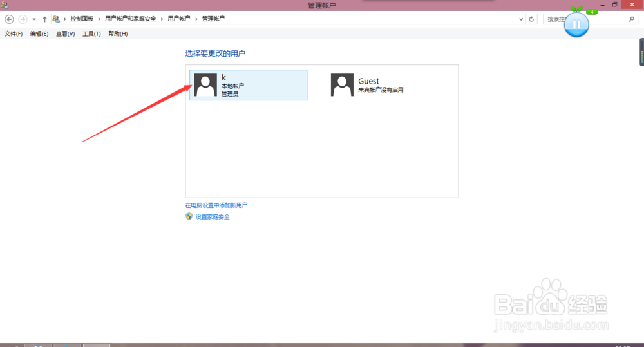Expand arrow after 用户帐户 breadcrumb
644x347 pixels.
tap(196, 19)
